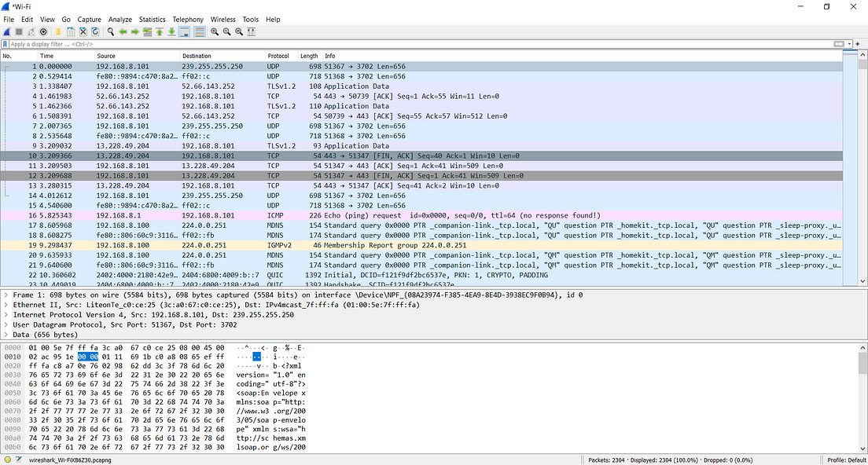Select packet 3 TLSv1.2 Application Data
The height and width of the screenshot is (465, 868).
pyautogui.click(x=421, y=86)
